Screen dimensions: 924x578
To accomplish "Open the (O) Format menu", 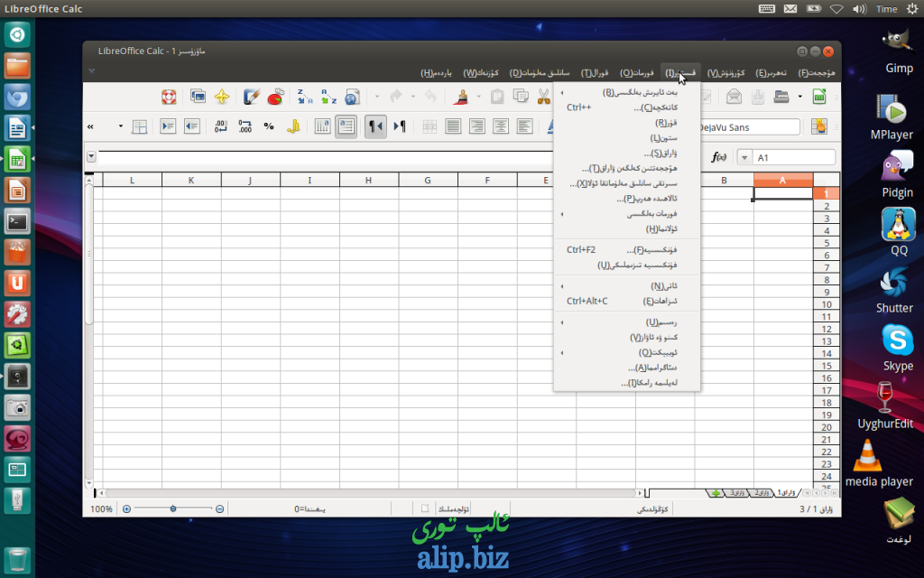I will point(636,72).
